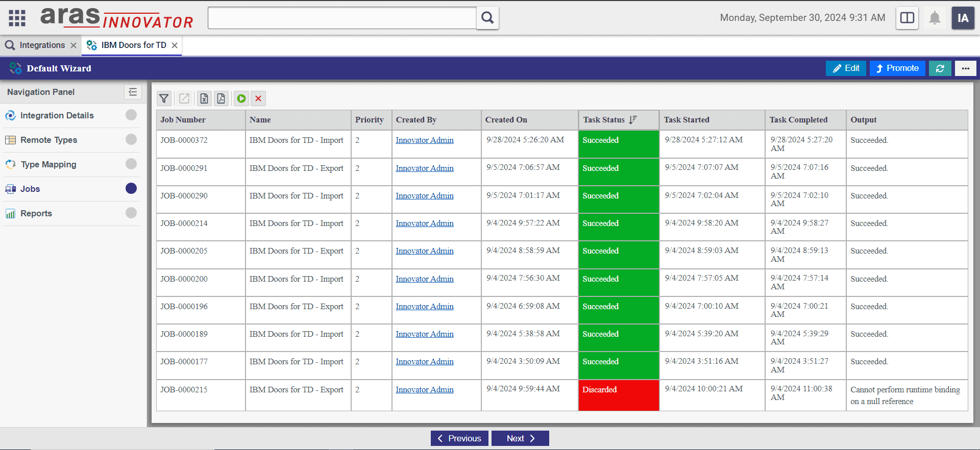The width and height of the screenshot is (980, 450).
Task: Sort by Job Number column header
Action: pyautogui.click(x=201, y=120)
